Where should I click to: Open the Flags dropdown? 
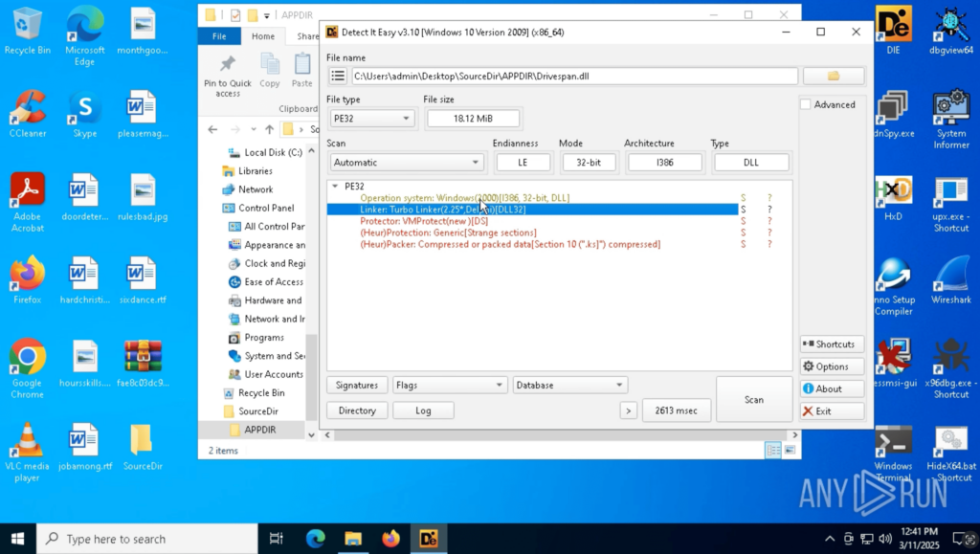(x=449, y=385)
